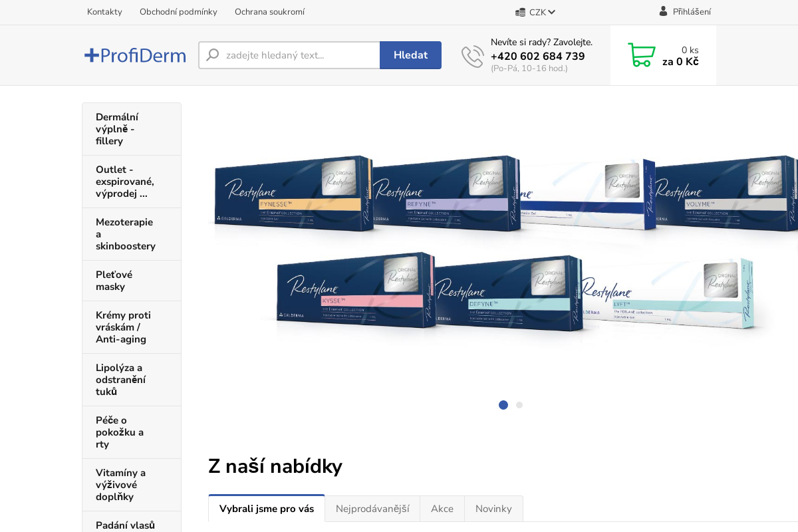Screen dimensions: 798x532
Task: Open Mezoterapie a skinboostery category
Action: tap(124, 234)
